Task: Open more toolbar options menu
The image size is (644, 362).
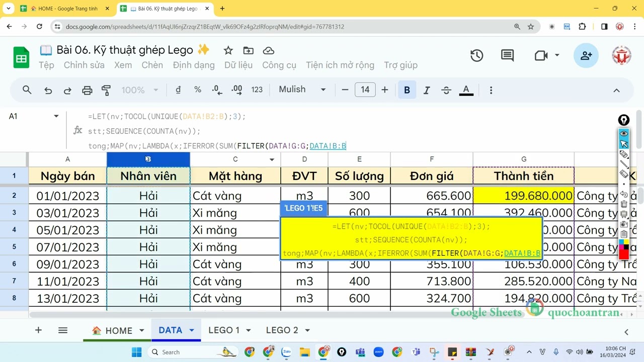Action: tap(491, 90)
